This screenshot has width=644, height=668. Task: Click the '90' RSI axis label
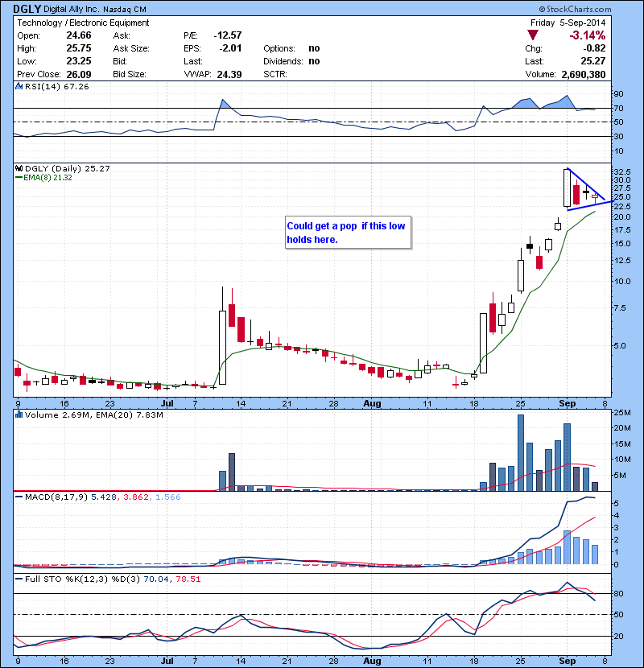pyautogui.click(x=618, y=94)
